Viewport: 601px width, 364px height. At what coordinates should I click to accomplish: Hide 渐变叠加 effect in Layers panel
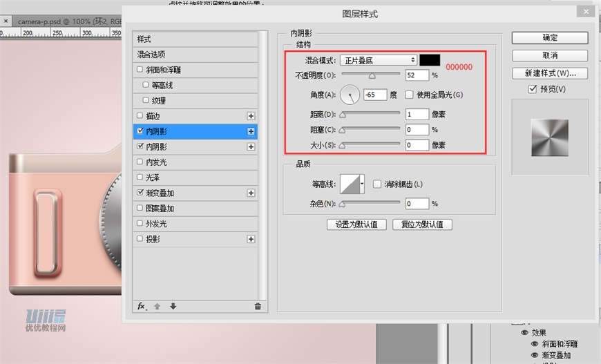coord(535,355)
